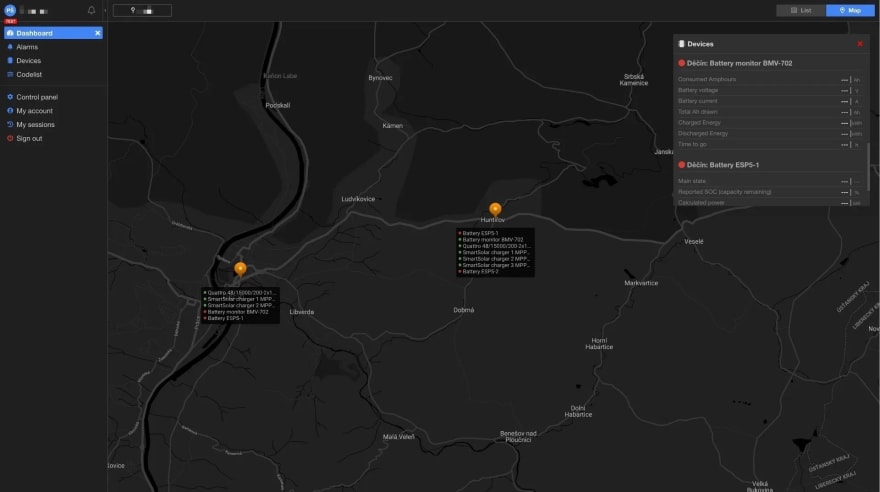Click the Devices panel header icon
Image resolution: width=880 pixels, height=492 pixels.
pos(681,44)
